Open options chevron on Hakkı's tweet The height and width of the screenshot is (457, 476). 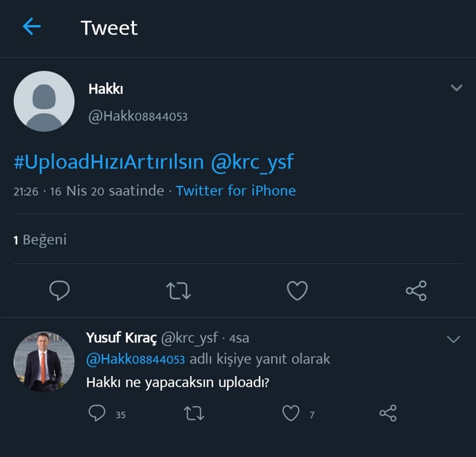coord(457,88)
